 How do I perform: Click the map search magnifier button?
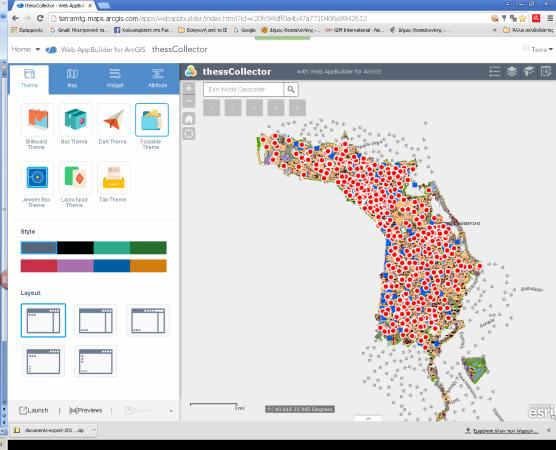click(291, 89)
